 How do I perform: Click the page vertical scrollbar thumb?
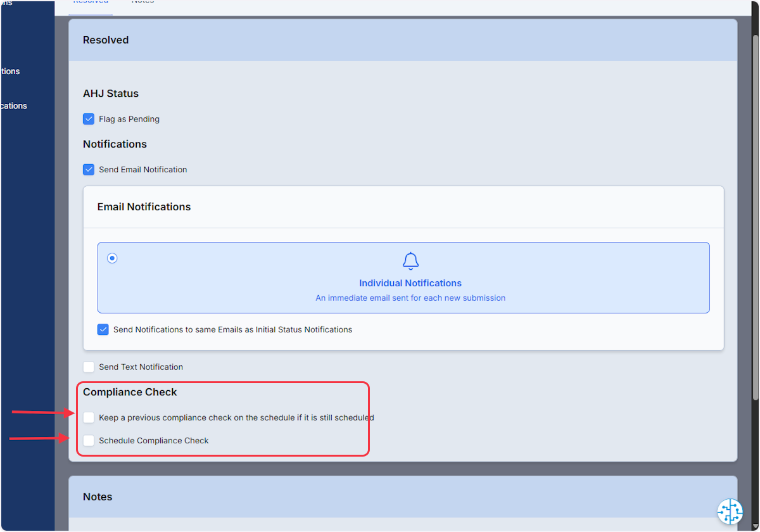(x=755, y=217)
